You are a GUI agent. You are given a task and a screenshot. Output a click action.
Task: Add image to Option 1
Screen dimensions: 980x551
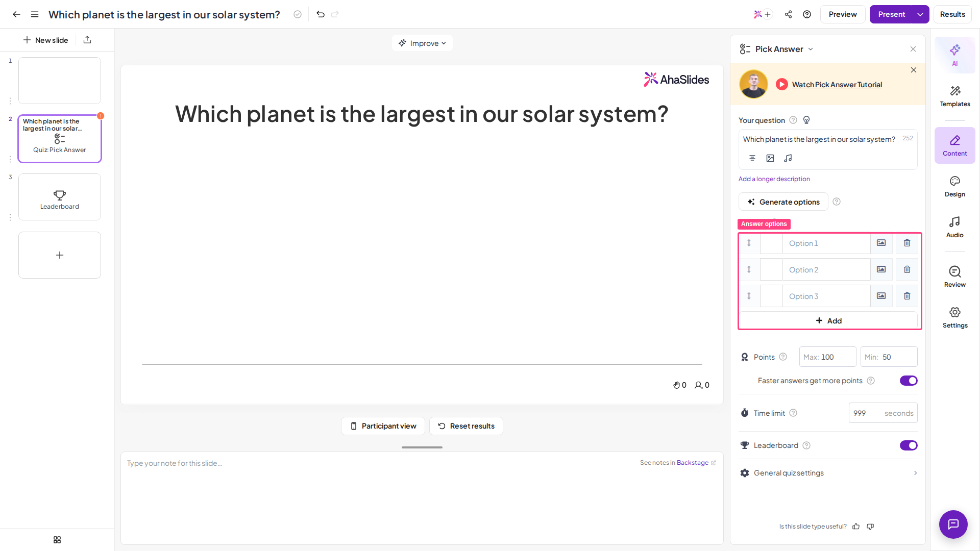pyautogui.click(x=881, y=243)
